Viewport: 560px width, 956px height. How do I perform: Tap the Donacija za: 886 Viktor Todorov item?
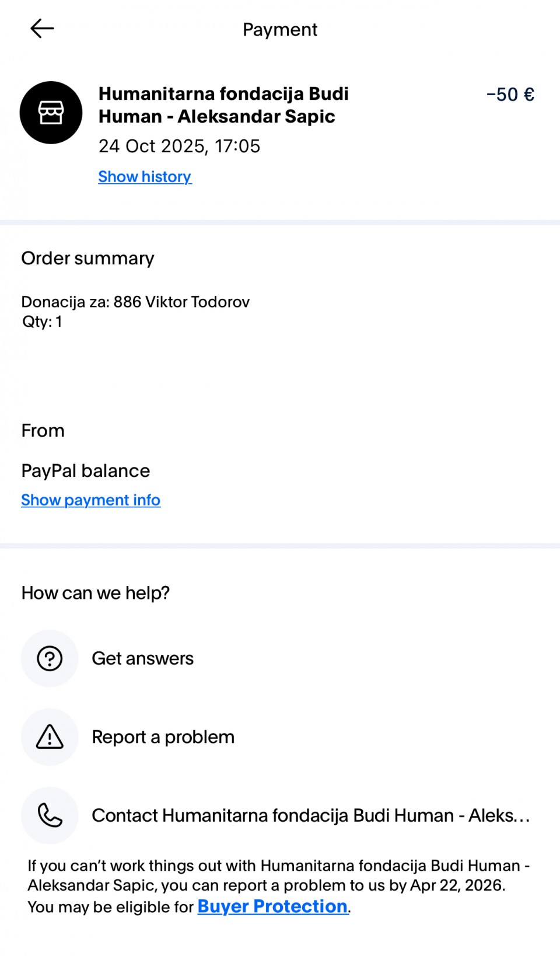[x=135, y=302]
